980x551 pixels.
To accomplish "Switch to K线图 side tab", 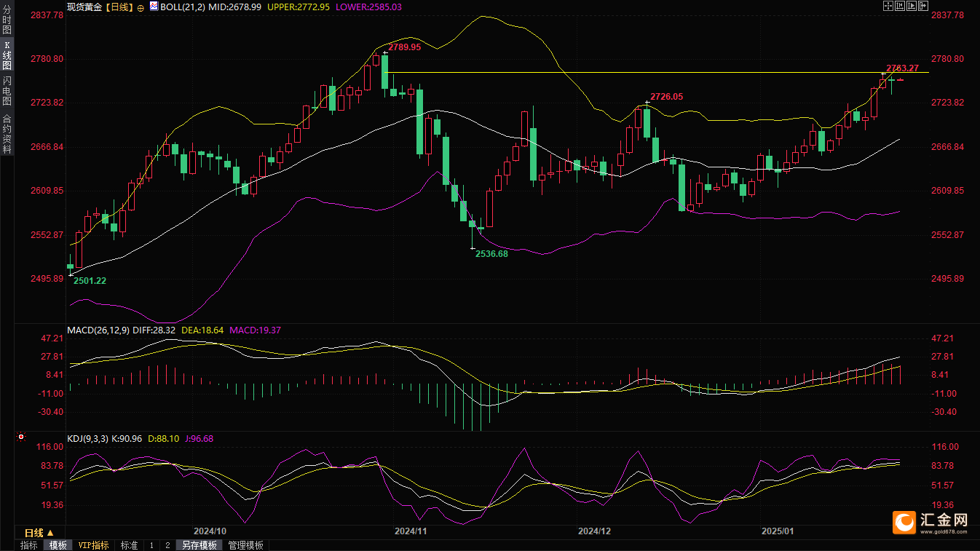I will tap(7, 55).
